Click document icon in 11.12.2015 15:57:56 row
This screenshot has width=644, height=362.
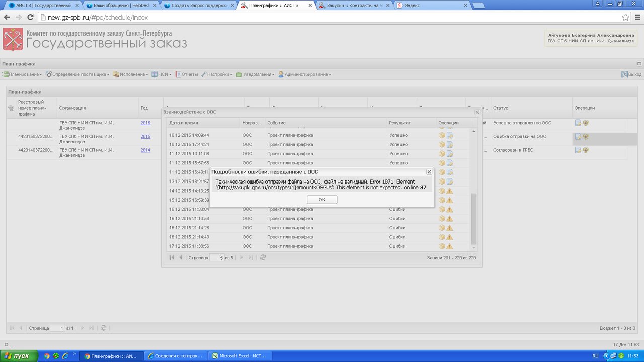click(450, 163)
